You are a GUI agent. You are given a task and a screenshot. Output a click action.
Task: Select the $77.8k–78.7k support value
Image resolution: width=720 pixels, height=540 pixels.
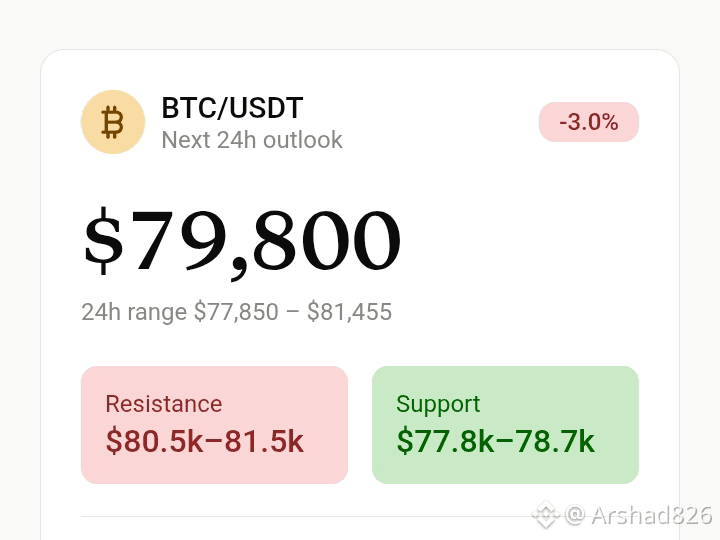click(495, 441)
